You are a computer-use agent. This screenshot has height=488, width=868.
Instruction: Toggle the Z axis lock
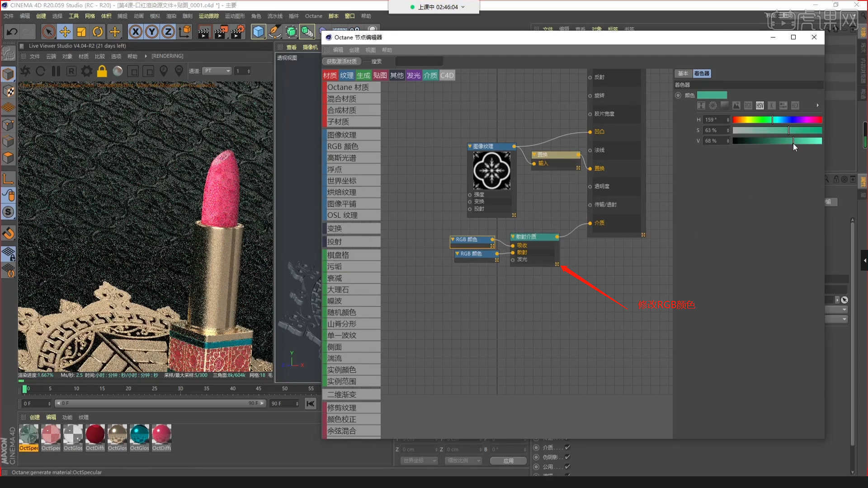click(168, 32)
